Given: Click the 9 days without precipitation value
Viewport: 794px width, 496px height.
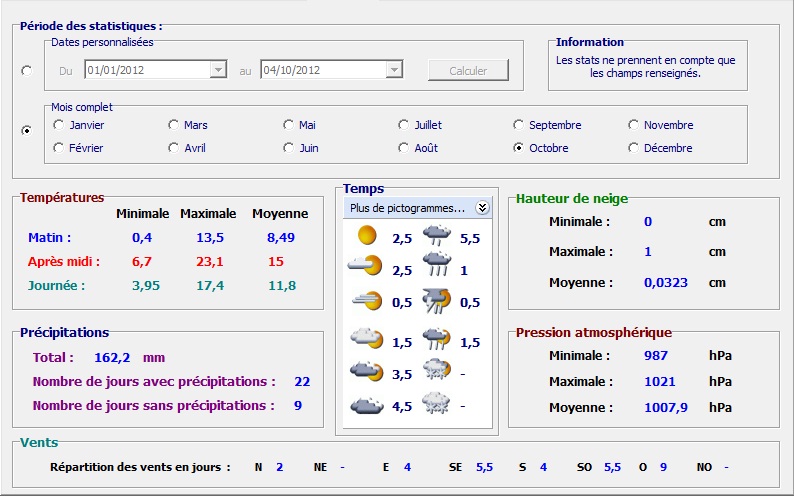Looking at the screenshot, I should pyautogui.click(x=298, y=405).
